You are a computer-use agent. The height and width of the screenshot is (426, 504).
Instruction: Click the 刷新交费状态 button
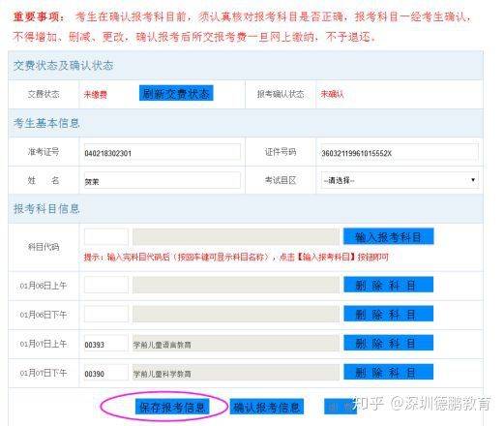(x=176, y=93)
